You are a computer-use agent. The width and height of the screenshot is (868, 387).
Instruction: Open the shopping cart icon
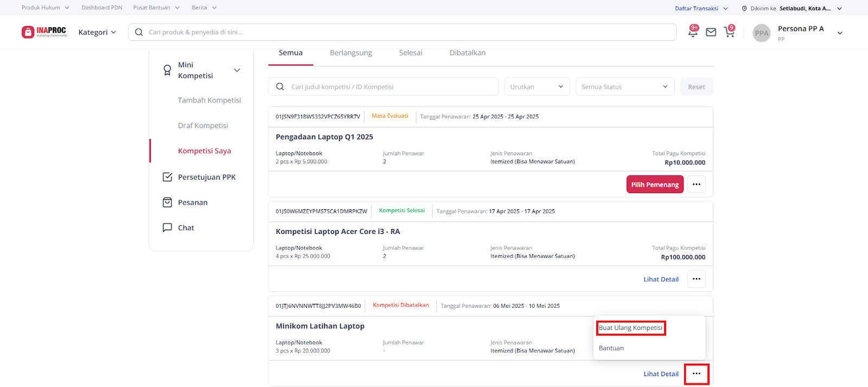729,33
